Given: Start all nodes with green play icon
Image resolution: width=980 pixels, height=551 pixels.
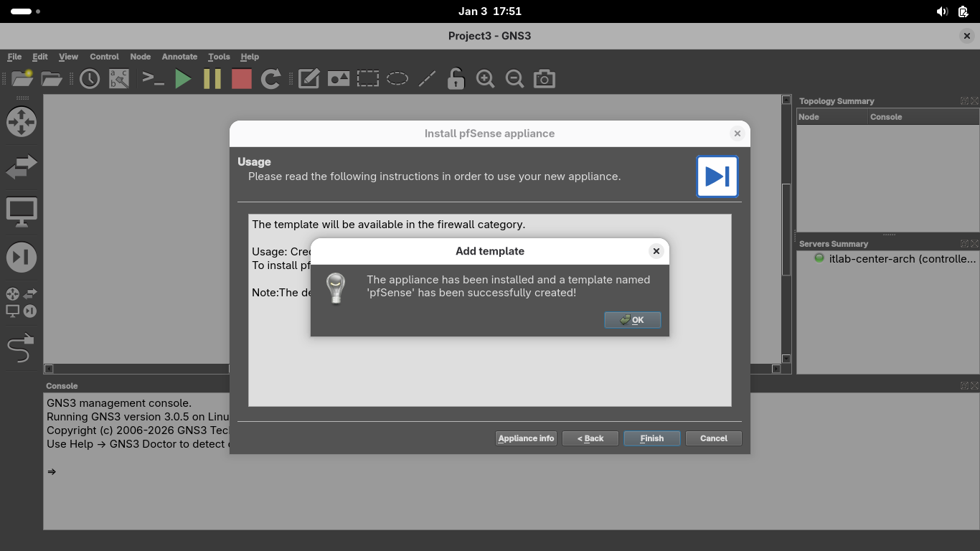Looking at the screenshot, I should point(183,79).
